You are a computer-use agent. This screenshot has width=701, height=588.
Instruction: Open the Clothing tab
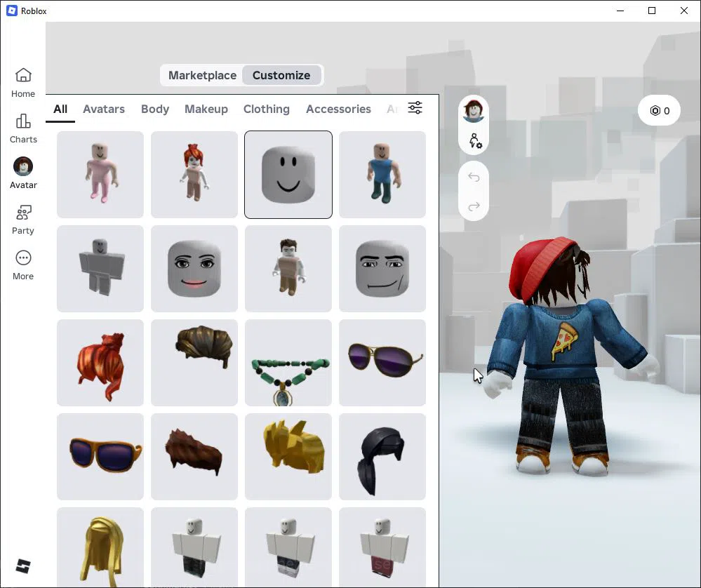point(267,109)
